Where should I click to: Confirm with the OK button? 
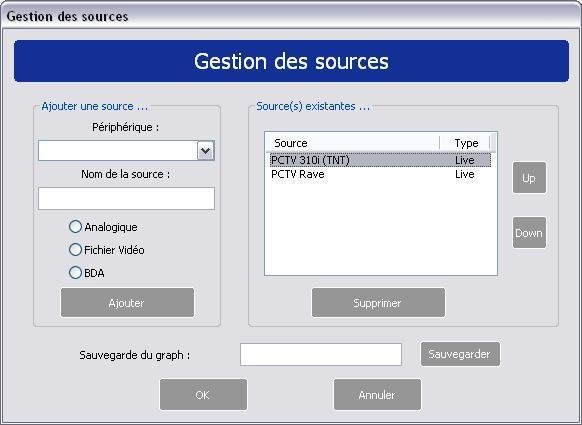pos(203,395)
